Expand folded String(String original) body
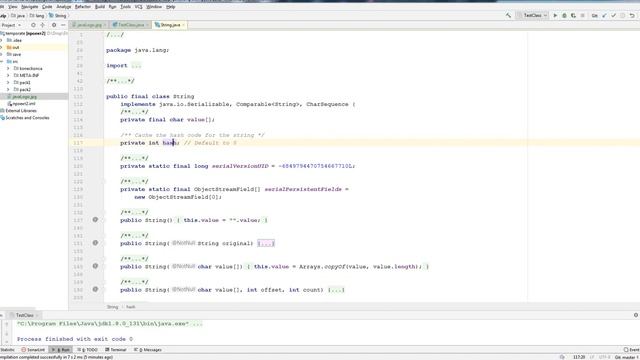 (x=266, y=243)
